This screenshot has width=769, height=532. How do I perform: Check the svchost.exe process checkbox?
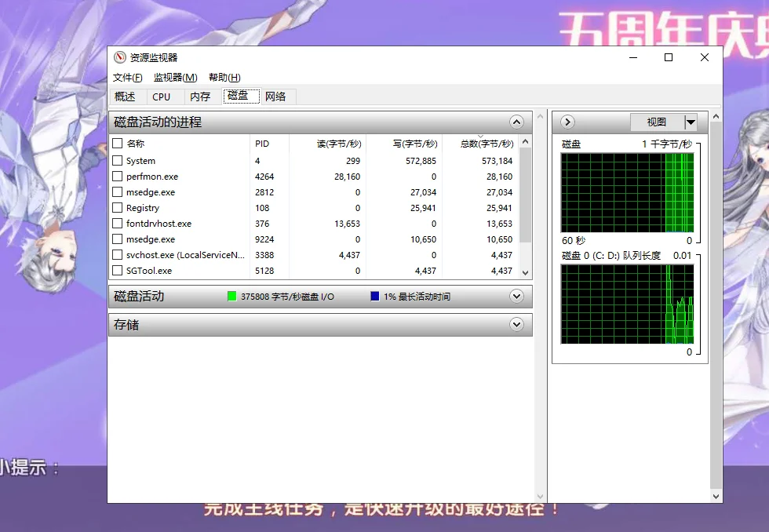point(117,254)
